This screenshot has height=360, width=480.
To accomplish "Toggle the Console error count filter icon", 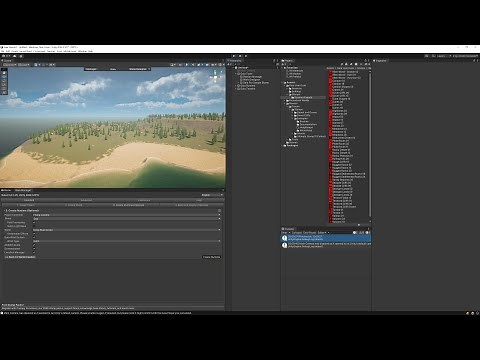I will point(368,232).
